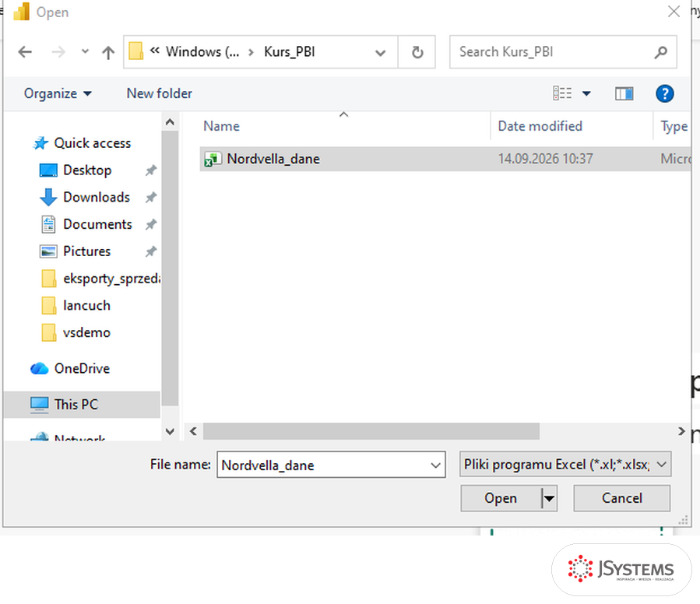700x604 pixels.
Task: Click the lancuch folder icon
Action: click(48, 305)
